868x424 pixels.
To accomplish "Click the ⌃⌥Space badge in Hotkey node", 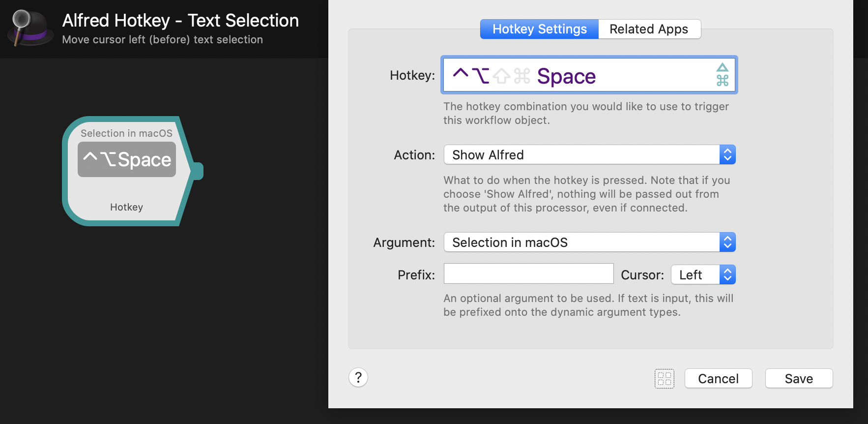I will pos(127,159).
